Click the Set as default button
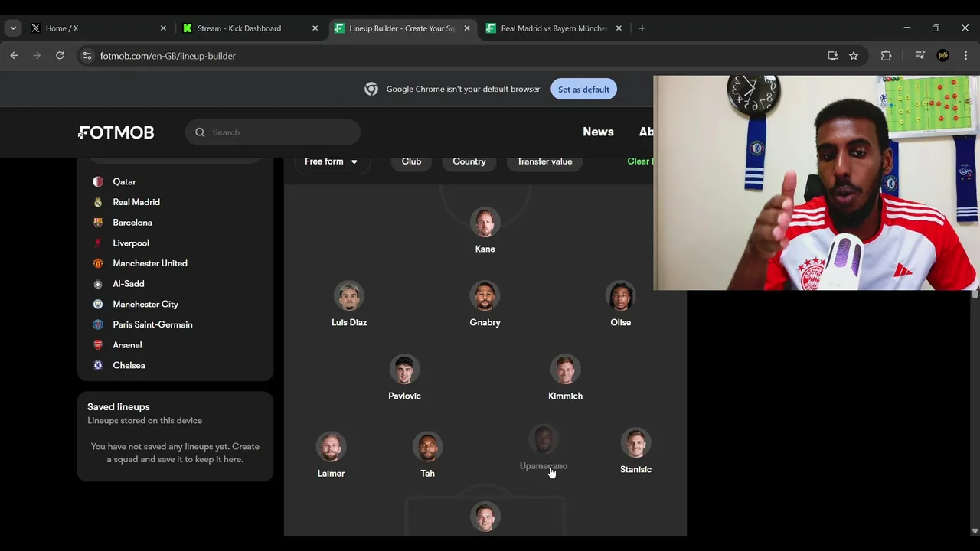980x551 pixels. tap(583, 90)
